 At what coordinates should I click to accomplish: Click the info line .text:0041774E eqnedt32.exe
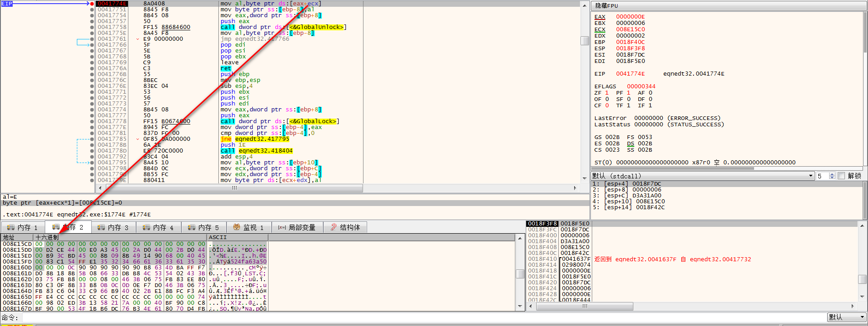[x=77, y=215]
